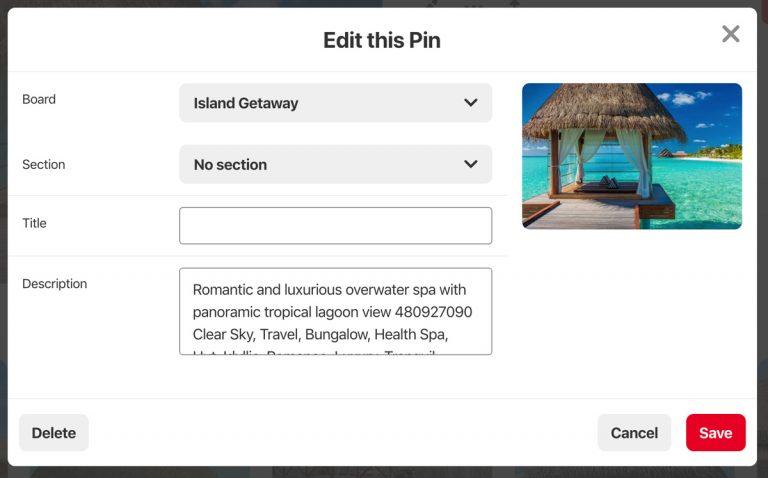
Task: Close the Edit this Pin dialog
Action: coord(731,34)
